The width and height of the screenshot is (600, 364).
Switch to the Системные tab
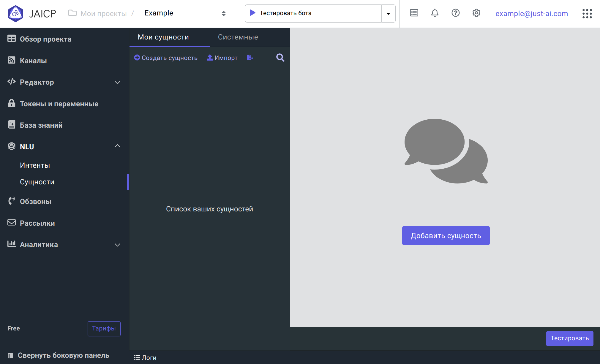[238, 37]
